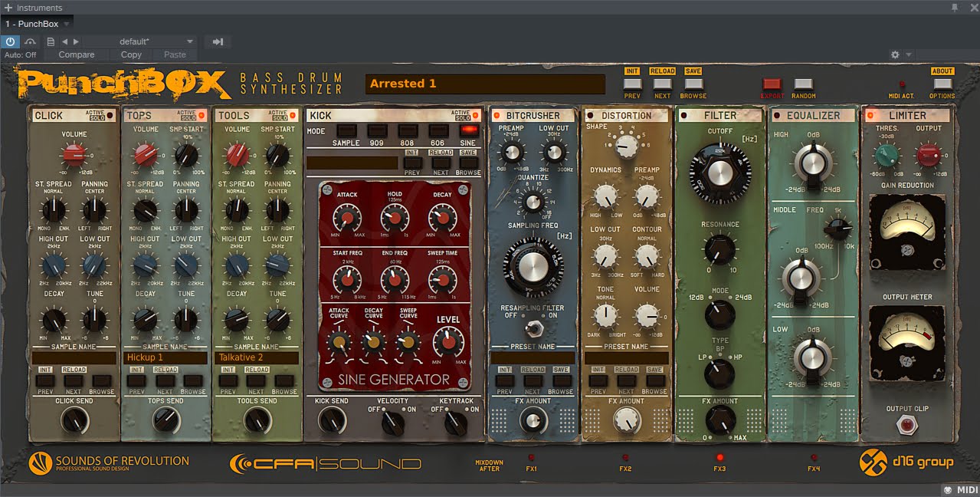
Task: Click the d16 group logo
Action: (906, 462)
